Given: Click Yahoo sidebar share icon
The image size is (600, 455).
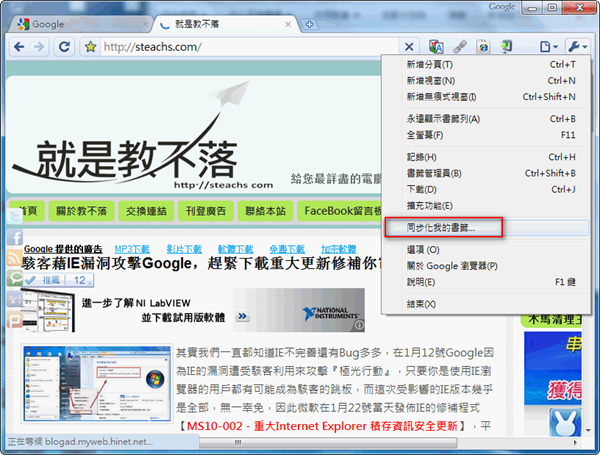Looking at the screenshot, I should [15, 299].
